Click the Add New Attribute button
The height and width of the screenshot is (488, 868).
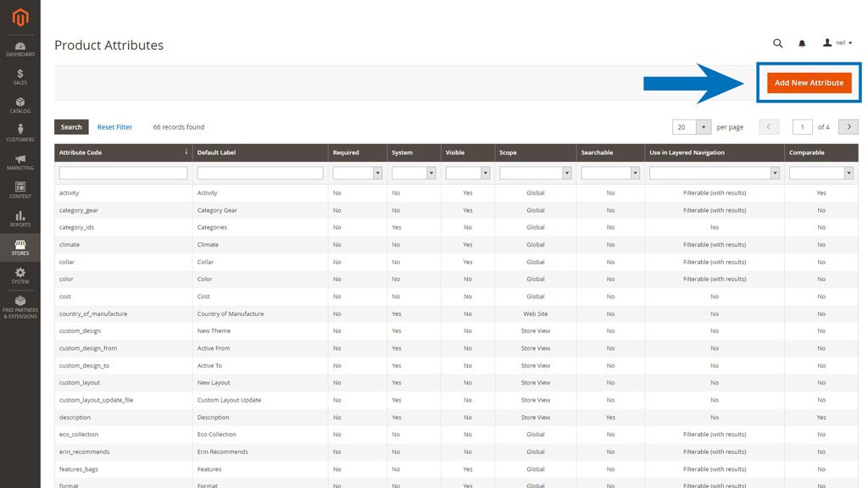pos(808,83)
